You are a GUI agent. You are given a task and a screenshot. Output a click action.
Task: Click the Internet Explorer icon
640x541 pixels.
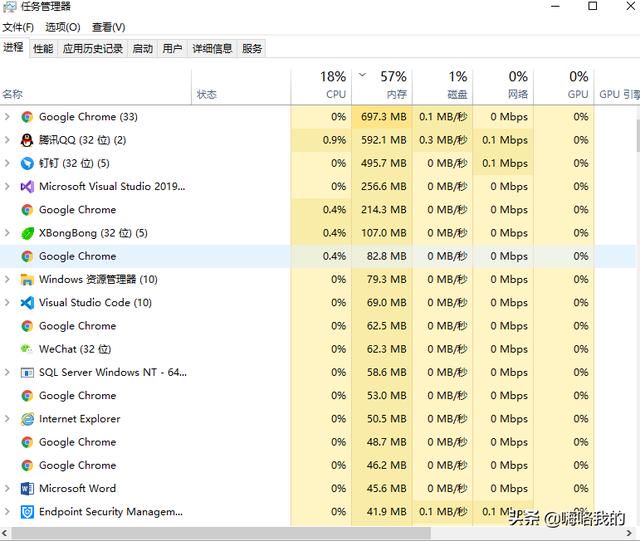pos(27,419)
